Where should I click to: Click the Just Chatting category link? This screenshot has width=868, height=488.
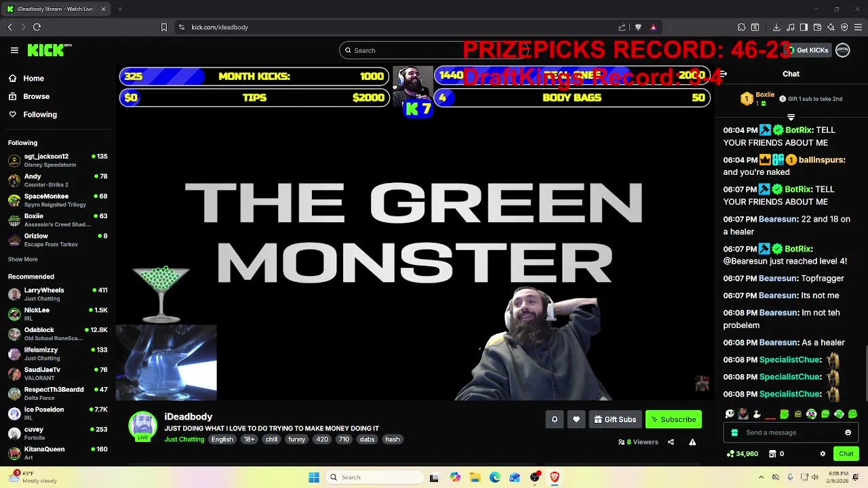(184, 439)
